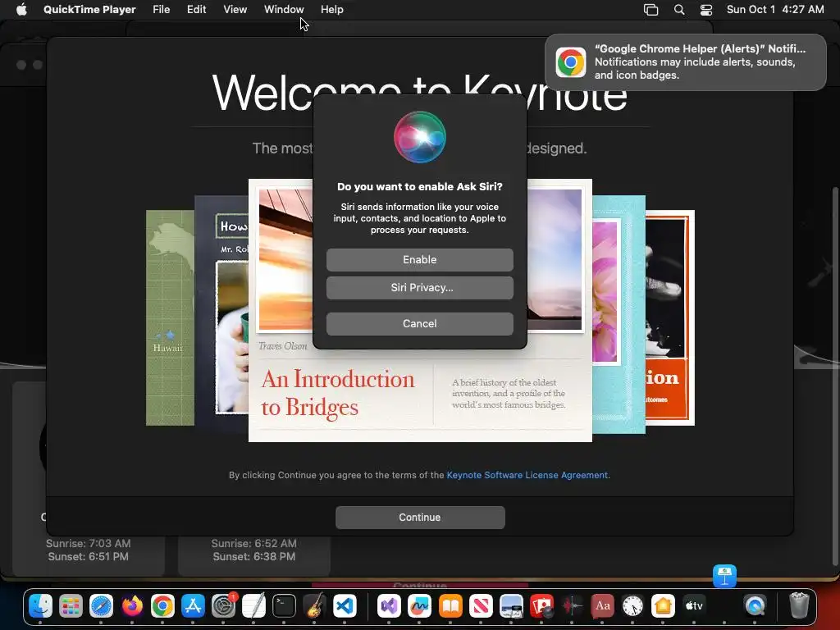Open the Books app in dock

point(450,606)
